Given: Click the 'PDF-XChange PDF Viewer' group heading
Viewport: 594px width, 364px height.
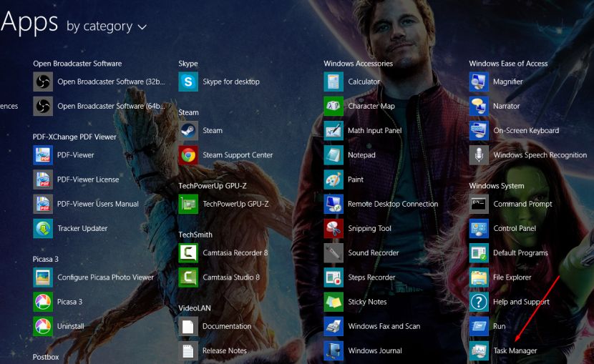Looking at the screenshot, I should coord(74,137).
